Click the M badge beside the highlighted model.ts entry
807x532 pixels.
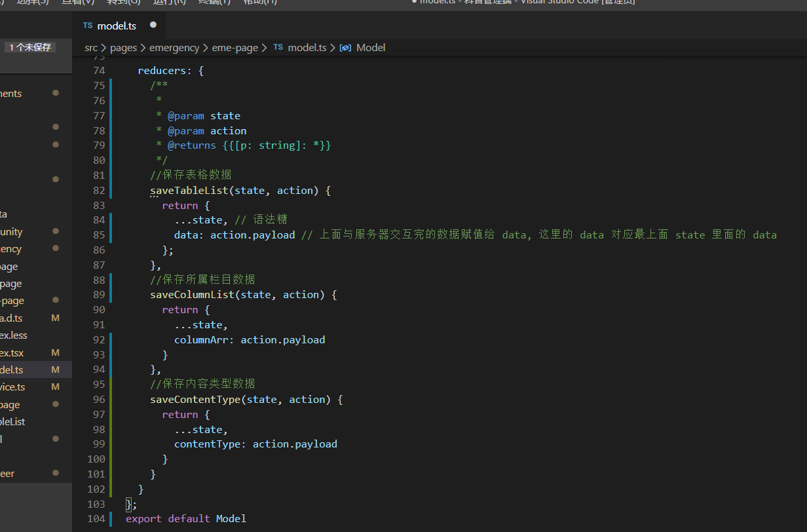(56, 369)
